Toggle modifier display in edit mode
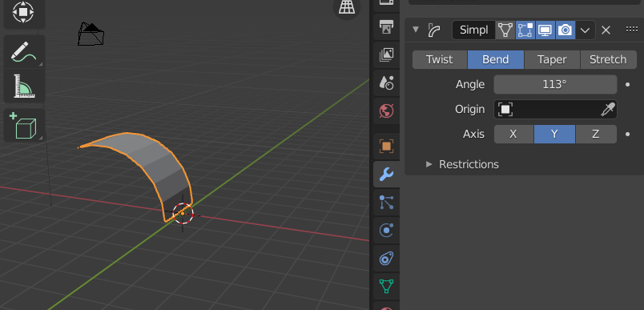644x310 pixels. coord(525,30)
